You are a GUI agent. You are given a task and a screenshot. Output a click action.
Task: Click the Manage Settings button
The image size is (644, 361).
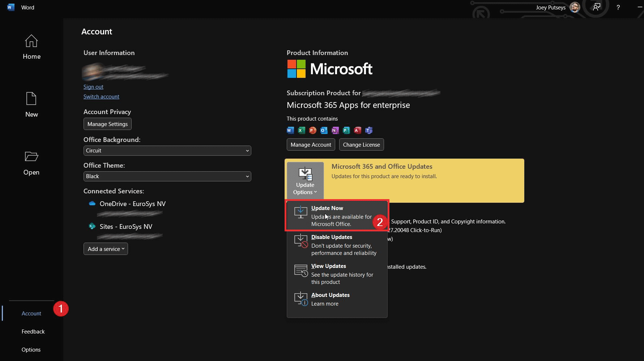pos(107,124)
